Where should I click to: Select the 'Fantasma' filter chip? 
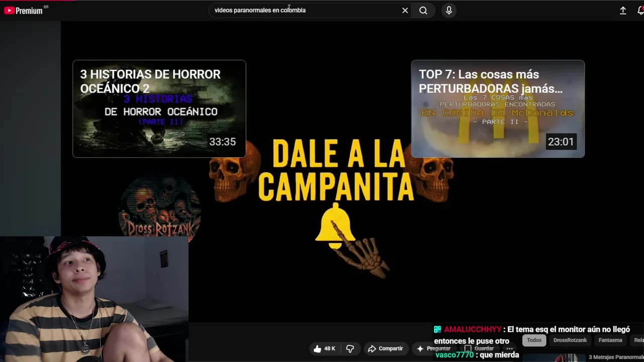click(x=610, y=340)
